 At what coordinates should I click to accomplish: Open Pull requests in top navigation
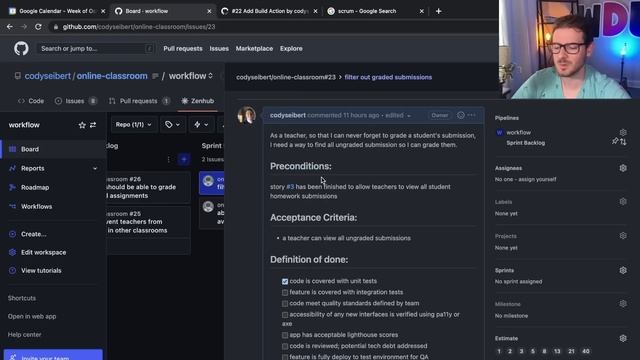pos(183,49)
